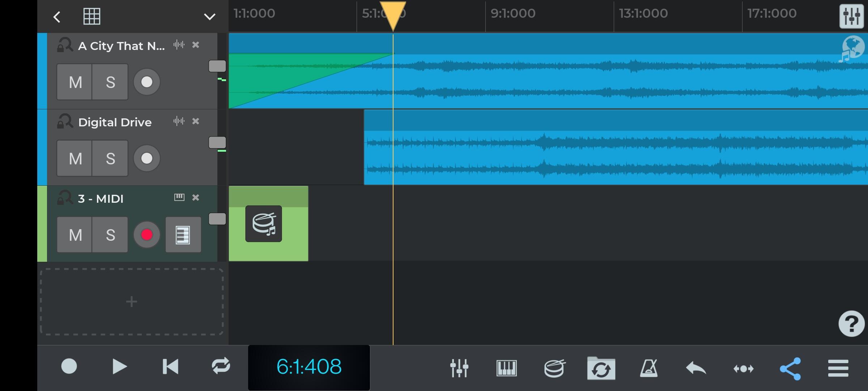The image size is (868, 391).
Task: Open the mixer from bottom toolbar
Action: coord(459,368)
